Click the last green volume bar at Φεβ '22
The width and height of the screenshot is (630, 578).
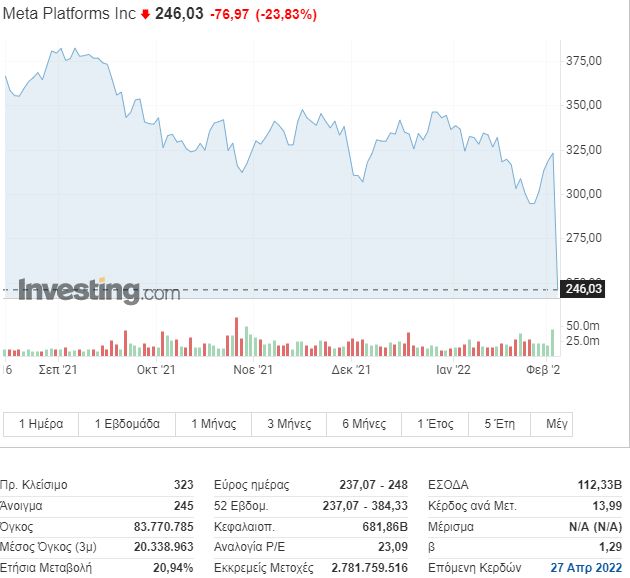pyautogui.click(x=552, y=343)
